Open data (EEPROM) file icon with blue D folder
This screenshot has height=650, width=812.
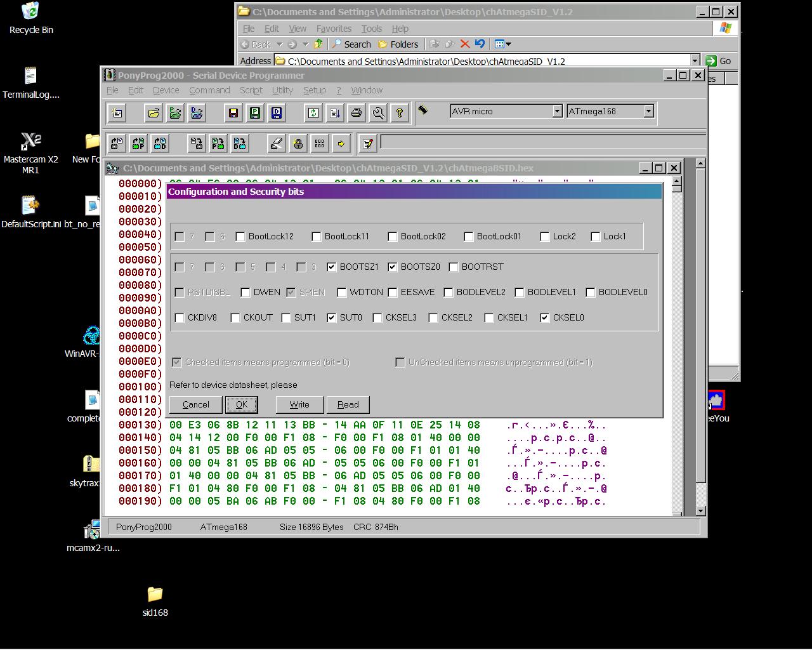(x=197, y=113)
